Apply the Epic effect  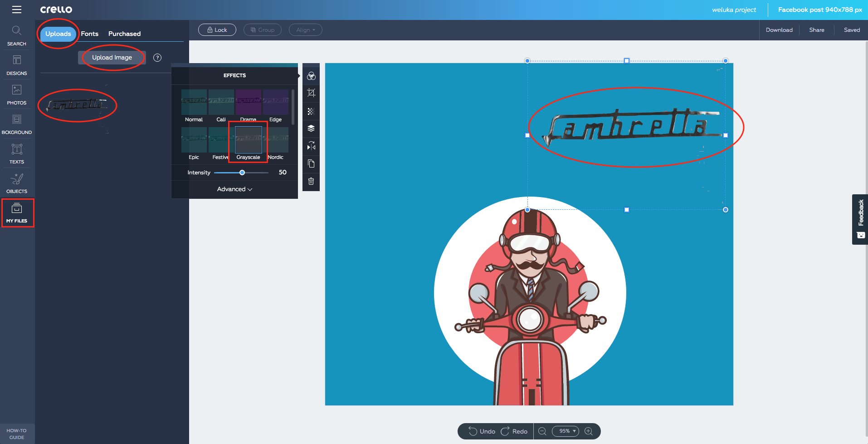(194, 143)
